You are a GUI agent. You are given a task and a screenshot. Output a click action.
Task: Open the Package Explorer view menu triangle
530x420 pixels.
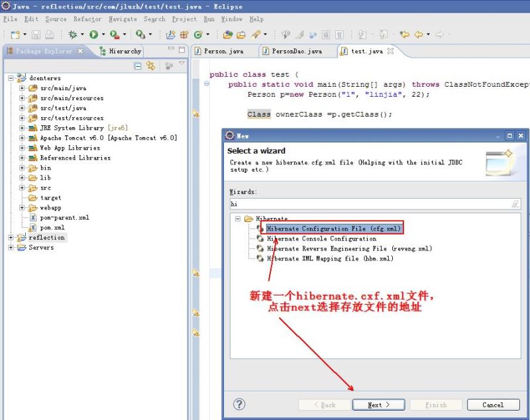pos(182,63)
